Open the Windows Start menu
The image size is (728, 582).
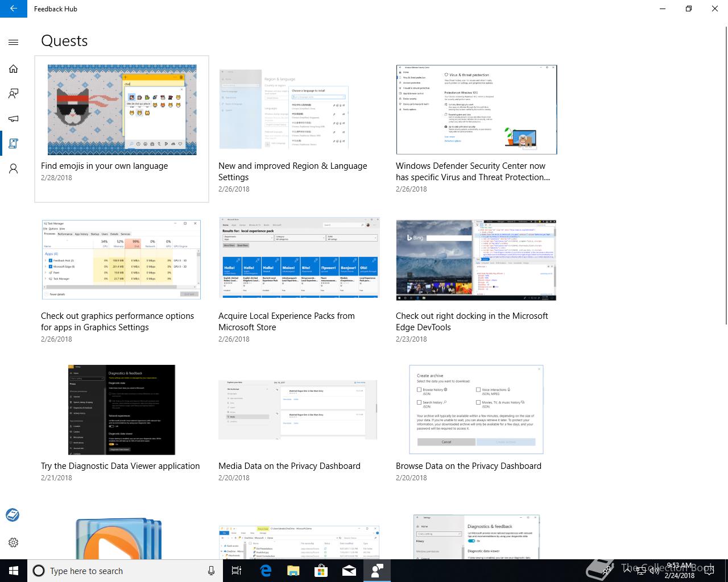(x=14, y=571)
